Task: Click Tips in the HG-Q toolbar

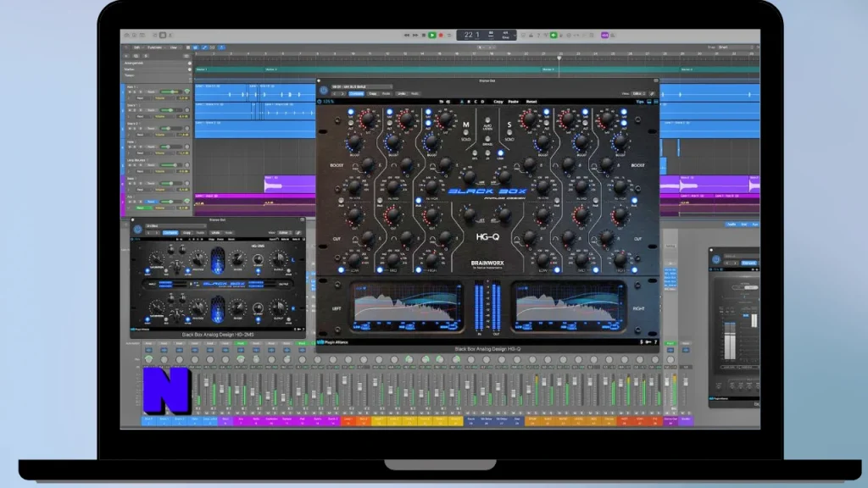Action: [x=639, y=102]
